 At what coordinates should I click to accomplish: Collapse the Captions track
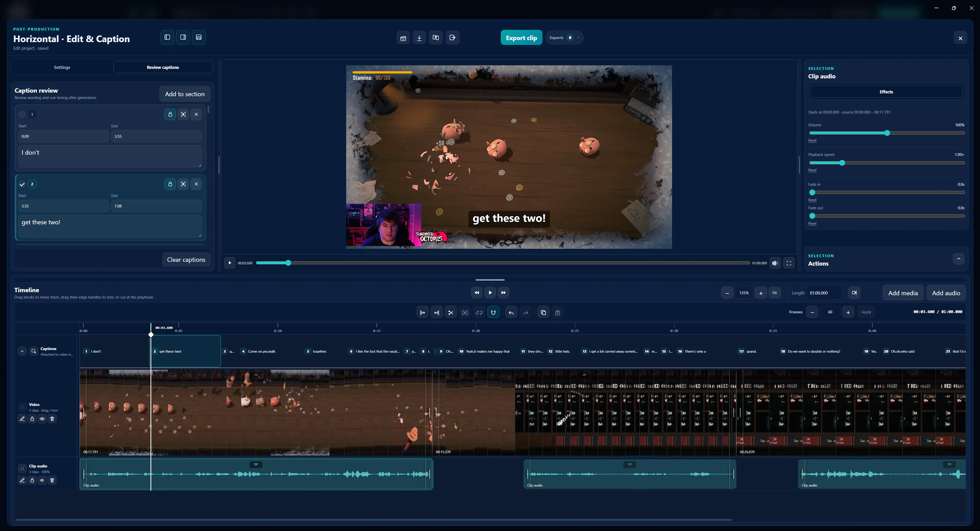pos(22,351)
